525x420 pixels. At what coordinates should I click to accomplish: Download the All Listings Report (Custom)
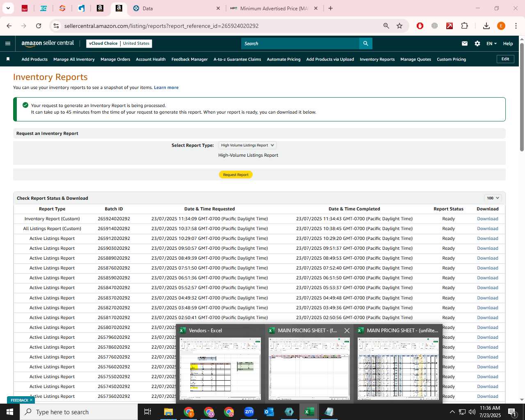[x=487, y=228]
